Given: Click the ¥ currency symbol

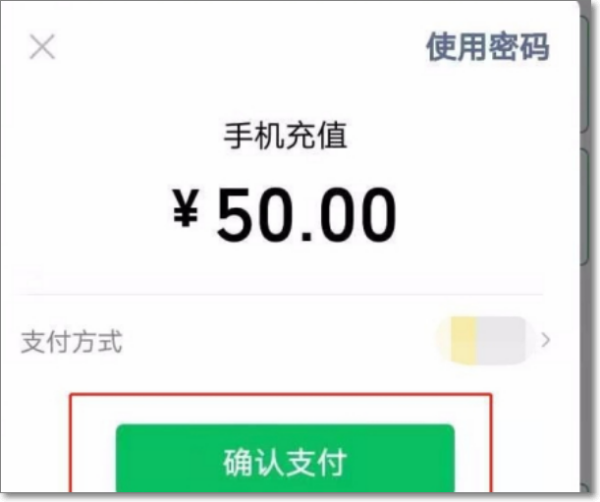Looking at the screenshot, I should (185, 209).
